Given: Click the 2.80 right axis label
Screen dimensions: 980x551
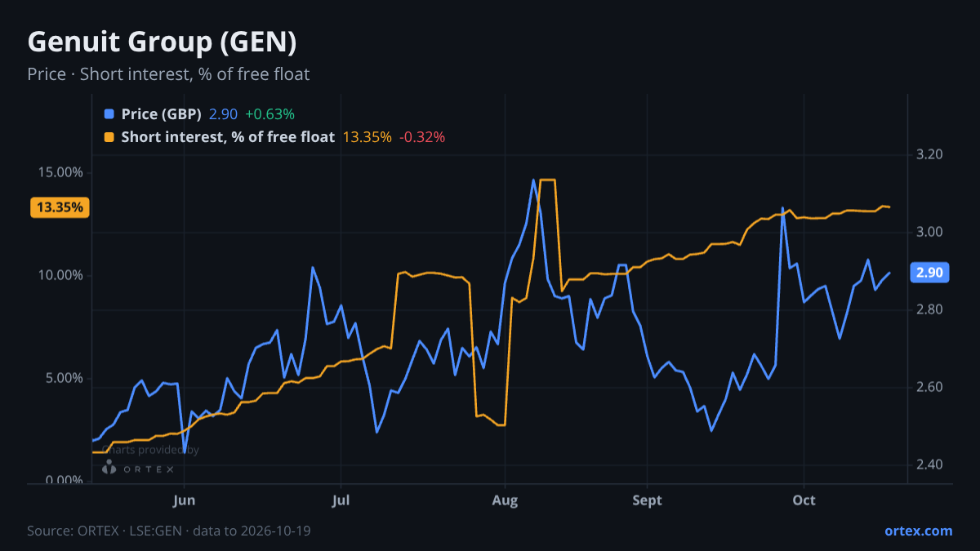Looking at the screenshot, I should tap(929, 309).
